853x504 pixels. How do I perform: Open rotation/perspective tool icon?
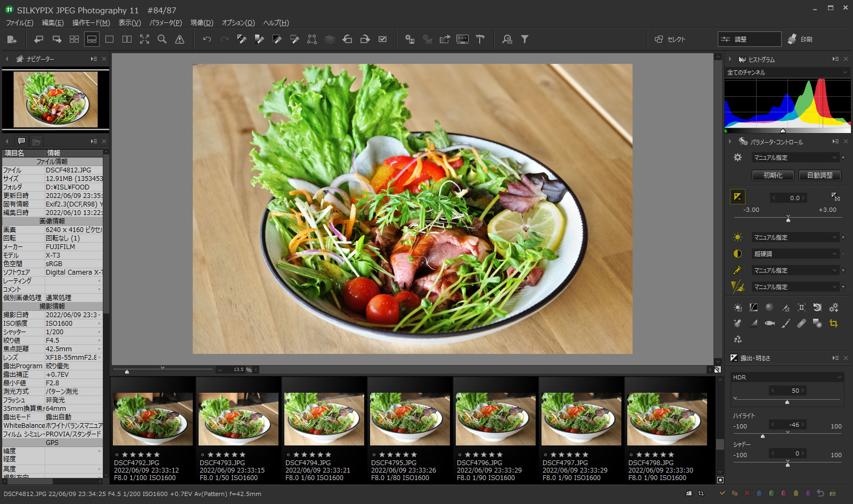pos(817,308)
